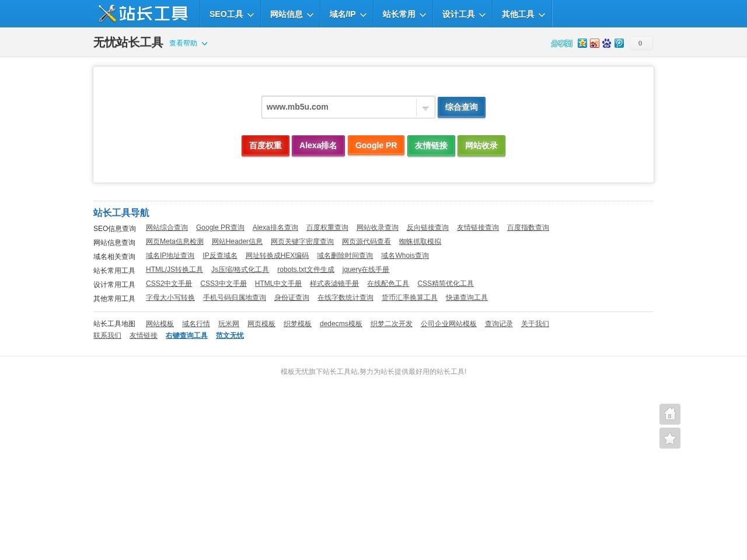Screen dimensions: 747x560
Task: Open the Google PR查询 link
Action: 220,228
